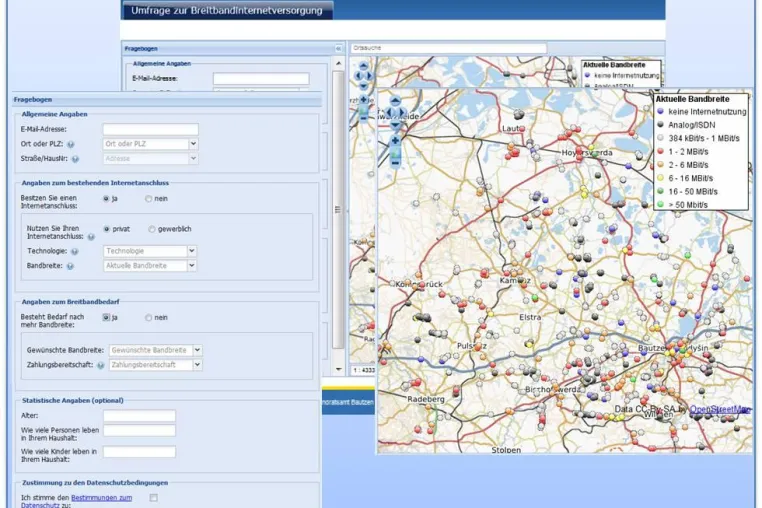Click help icon next to Zahlungsbereitschaft
Screen dimensions: 762x508
(x=100, y=365)
